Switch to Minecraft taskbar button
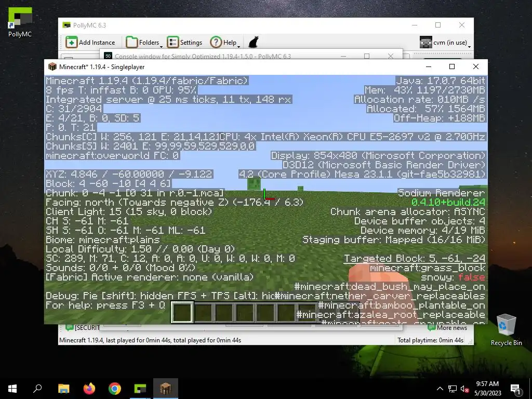Viewport: 532px width, 399px height. click(x=166, y=389)
